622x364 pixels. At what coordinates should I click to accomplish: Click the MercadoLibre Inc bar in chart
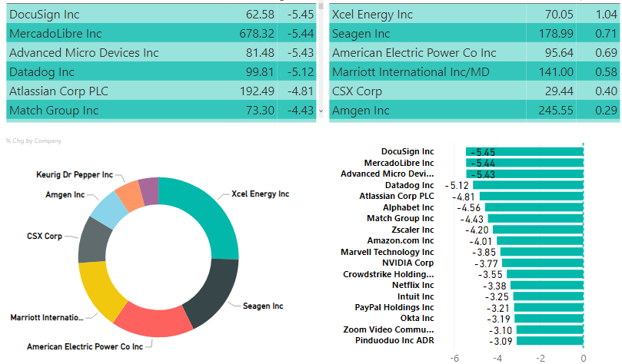pos(524,163)
